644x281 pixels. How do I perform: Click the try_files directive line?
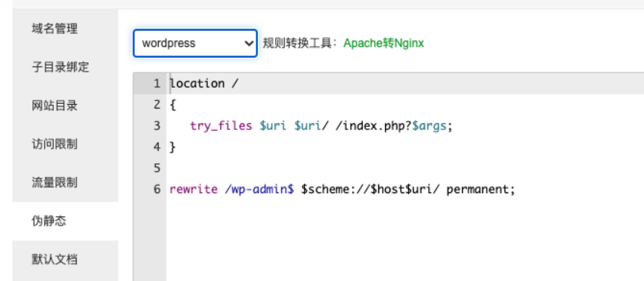[320, 126]
